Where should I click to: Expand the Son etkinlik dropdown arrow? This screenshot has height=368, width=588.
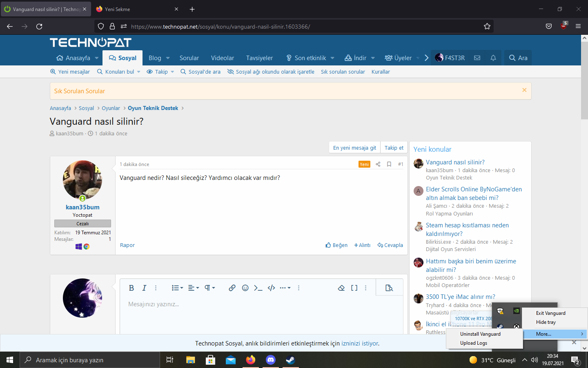(x=332, y=58)
